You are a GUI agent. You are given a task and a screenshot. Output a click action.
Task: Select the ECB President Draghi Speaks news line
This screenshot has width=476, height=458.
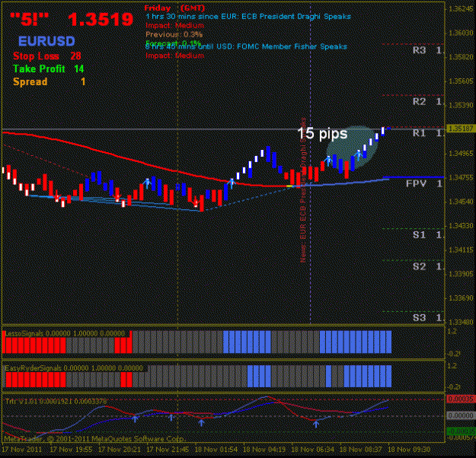(248, 17)
